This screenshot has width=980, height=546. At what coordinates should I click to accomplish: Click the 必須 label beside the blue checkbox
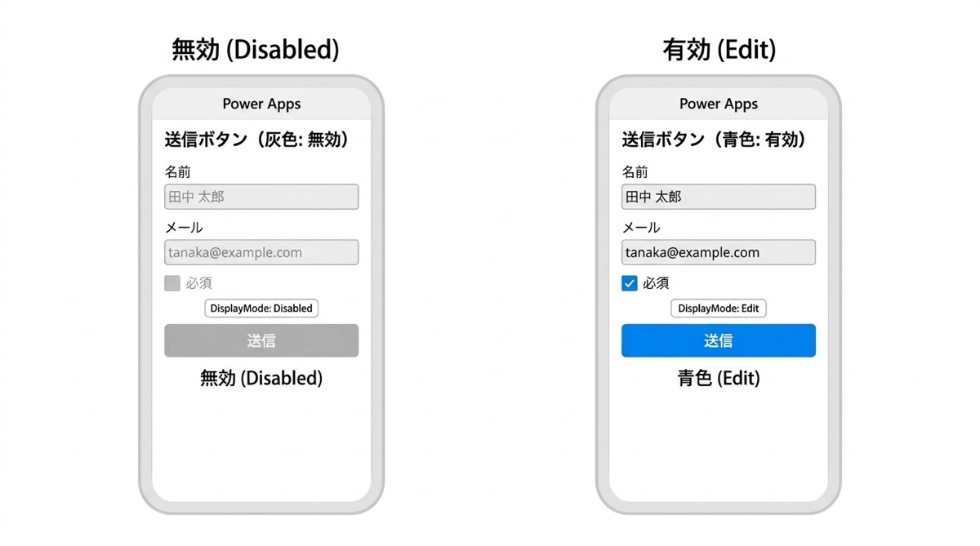pyautogui.click(x=656, y=283)
